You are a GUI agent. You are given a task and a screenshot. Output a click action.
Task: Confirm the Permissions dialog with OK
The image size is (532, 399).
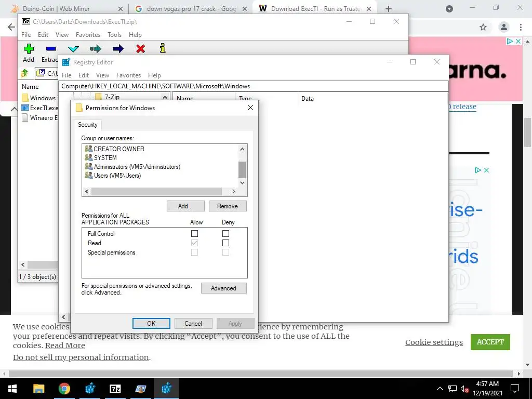151,323
